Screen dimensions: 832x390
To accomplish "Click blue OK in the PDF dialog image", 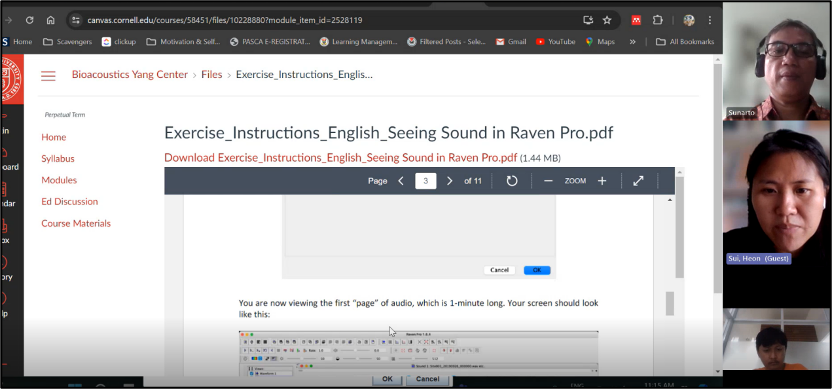I will point(537,270).
